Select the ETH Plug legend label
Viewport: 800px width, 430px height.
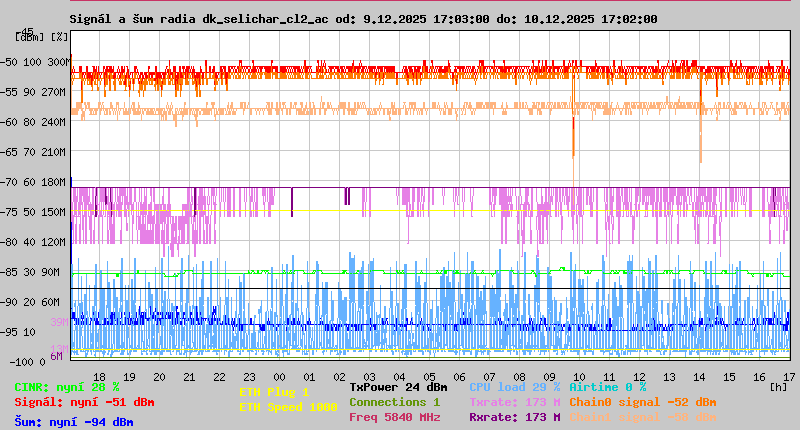[274, 392]
